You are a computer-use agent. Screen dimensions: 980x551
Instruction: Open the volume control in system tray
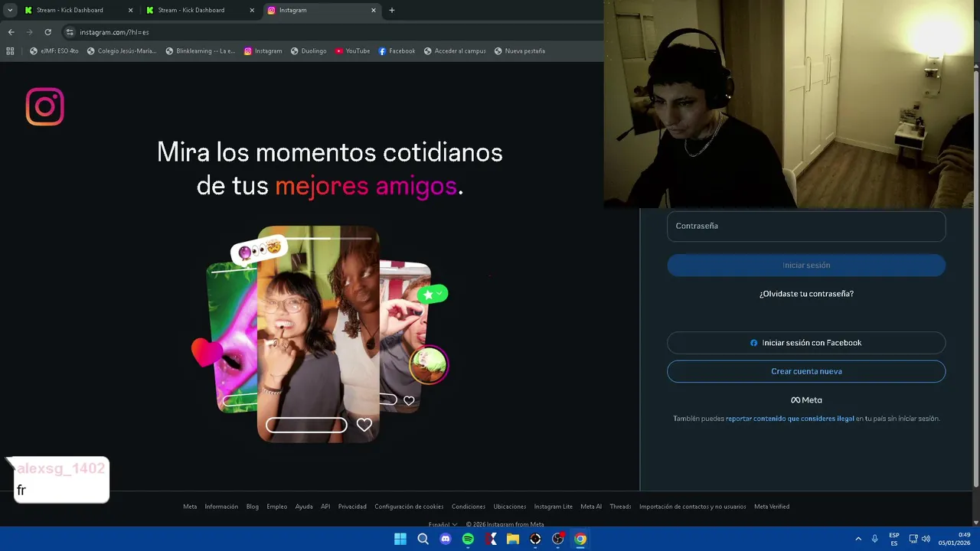pyautogui.click(x=926, y=539)
